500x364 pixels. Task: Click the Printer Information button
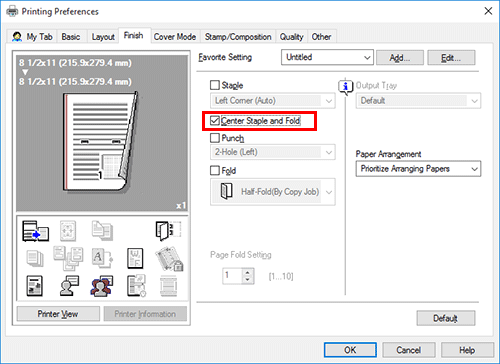(x=145, y=314)
